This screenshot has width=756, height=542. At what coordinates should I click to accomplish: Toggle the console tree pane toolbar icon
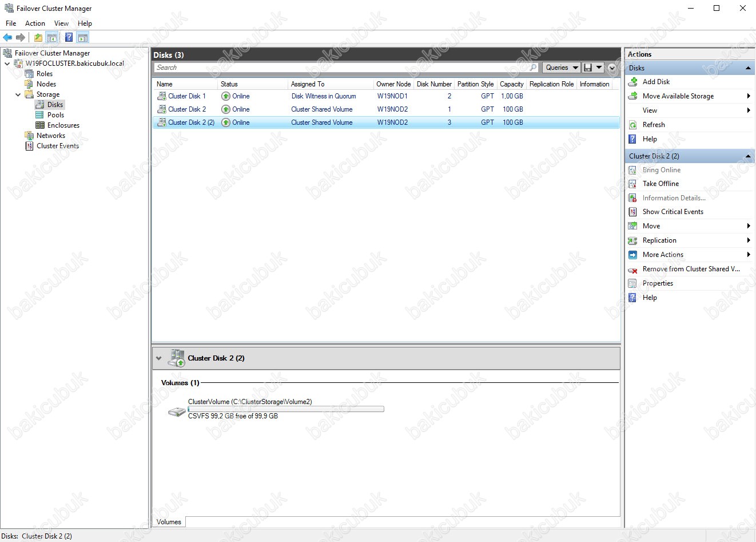tap(52, 38)
